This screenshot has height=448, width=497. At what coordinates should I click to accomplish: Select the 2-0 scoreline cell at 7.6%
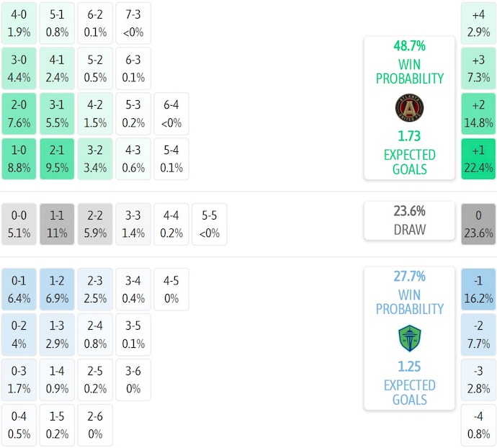(x=19, y=113)
